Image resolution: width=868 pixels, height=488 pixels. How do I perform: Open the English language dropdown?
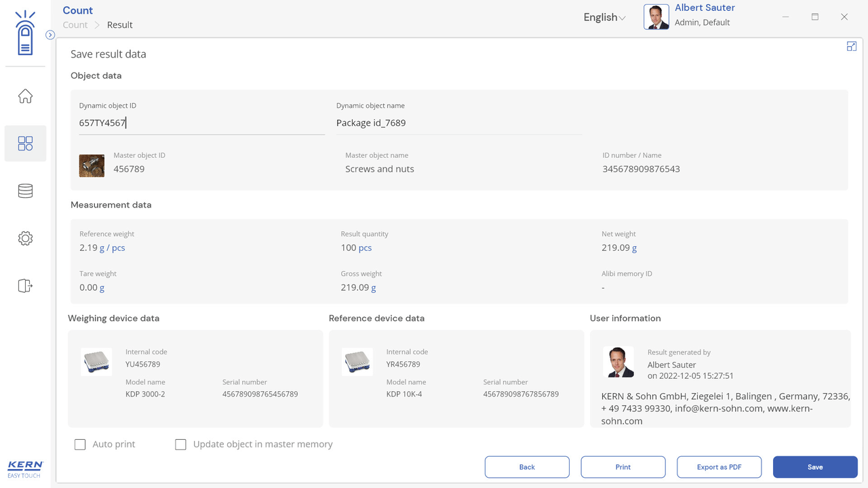point(604,18)
